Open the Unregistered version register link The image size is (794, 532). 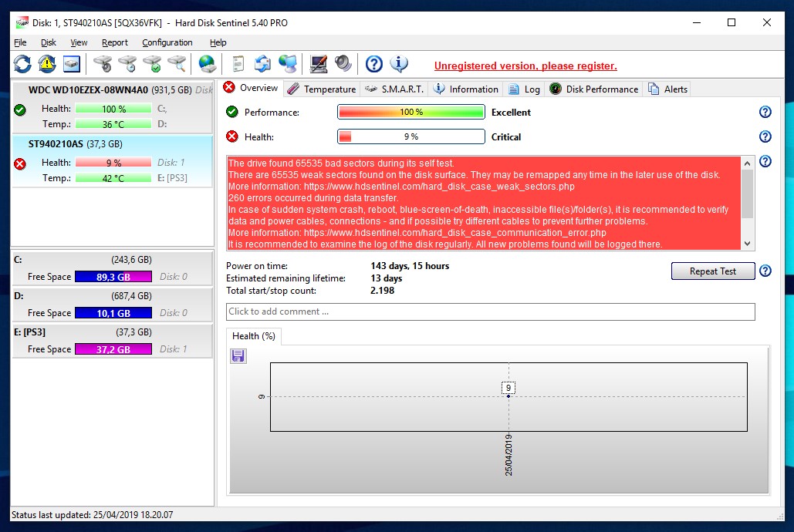click(x=525, y=66)
